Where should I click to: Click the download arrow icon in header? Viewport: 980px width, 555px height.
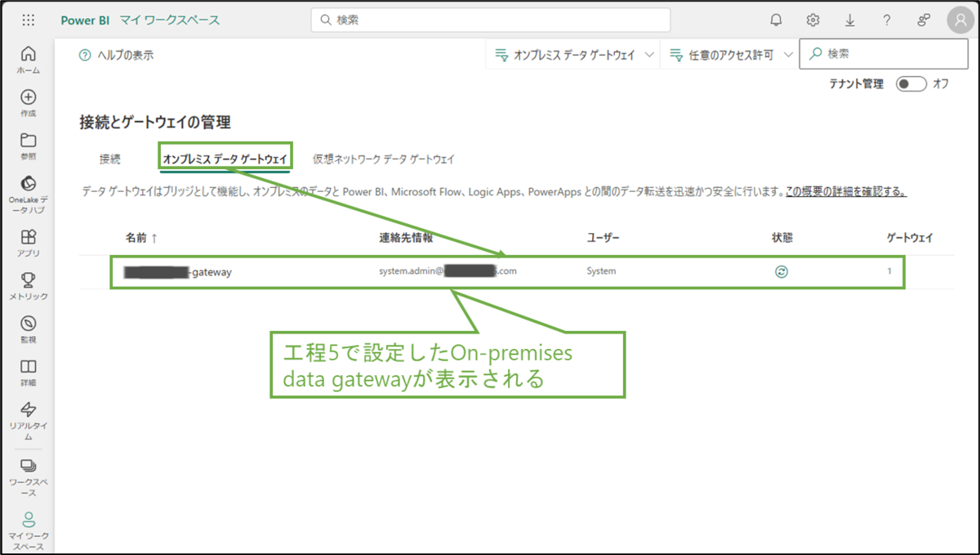tap(850, 20)
